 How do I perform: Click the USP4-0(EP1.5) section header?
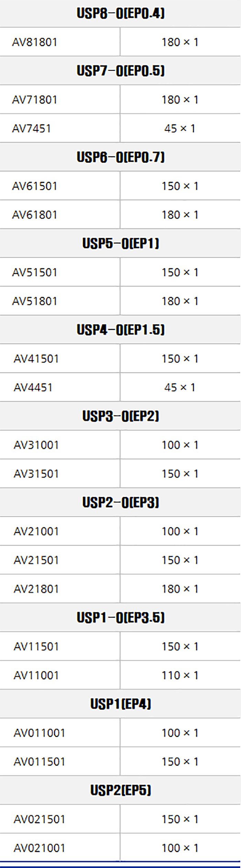pyautogui.click(x=120, y=330)
